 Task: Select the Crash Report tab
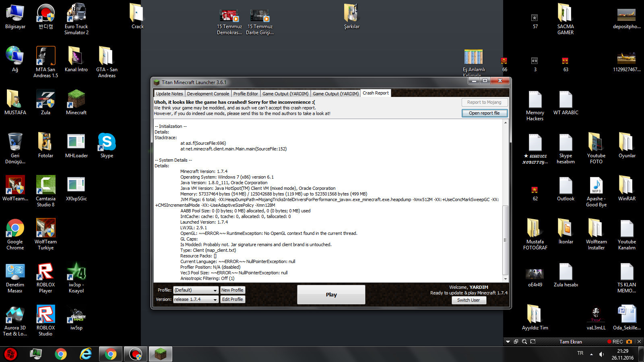[376, 93]
